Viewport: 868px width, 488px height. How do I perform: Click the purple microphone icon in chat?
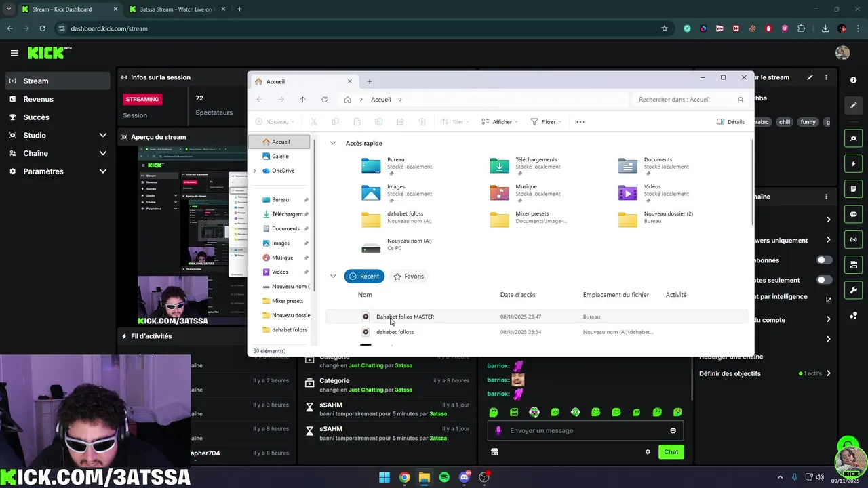pyautogui.click(x=498, y=430)
